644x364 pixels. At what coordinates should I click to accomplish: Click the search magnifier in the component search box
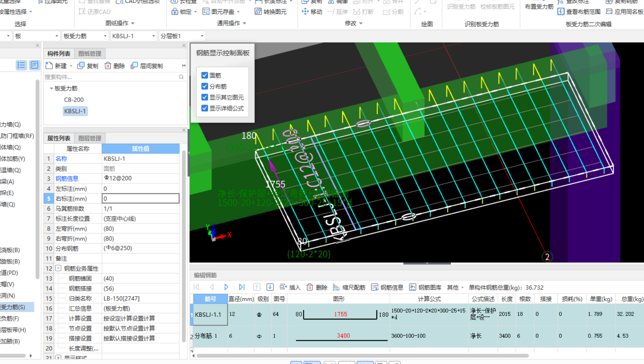(181, 77)
